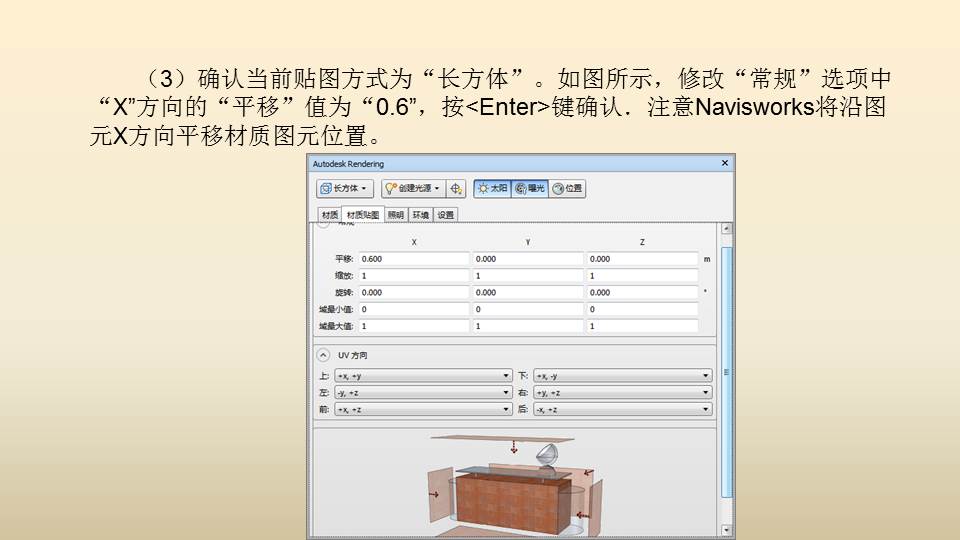Open the 右 UV direction dropdown
The width and height of the screenshot is (960, 540).
click(x=623, y=392)
